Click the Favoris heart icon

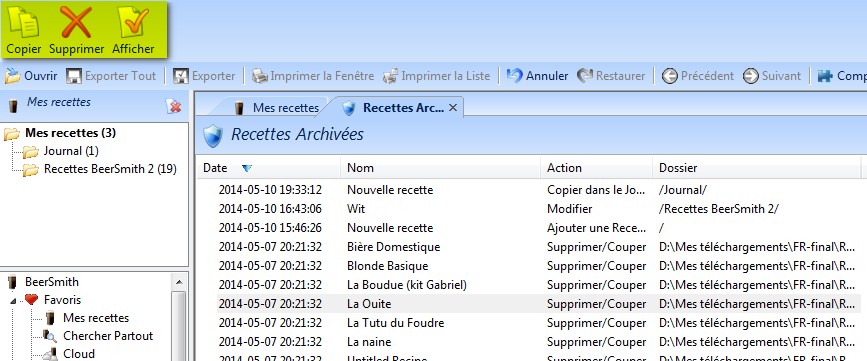[32, 300]
